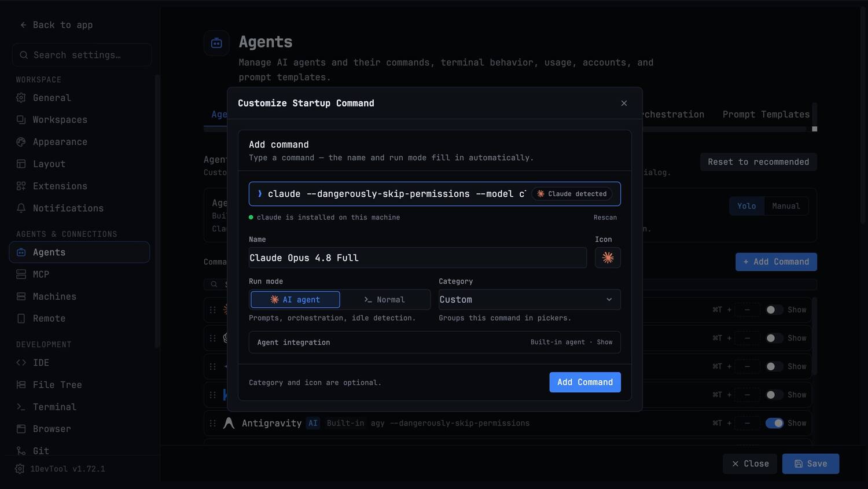The image size is (868, 489).
Task: Focus the startup command input field
Action: [396, 194]
